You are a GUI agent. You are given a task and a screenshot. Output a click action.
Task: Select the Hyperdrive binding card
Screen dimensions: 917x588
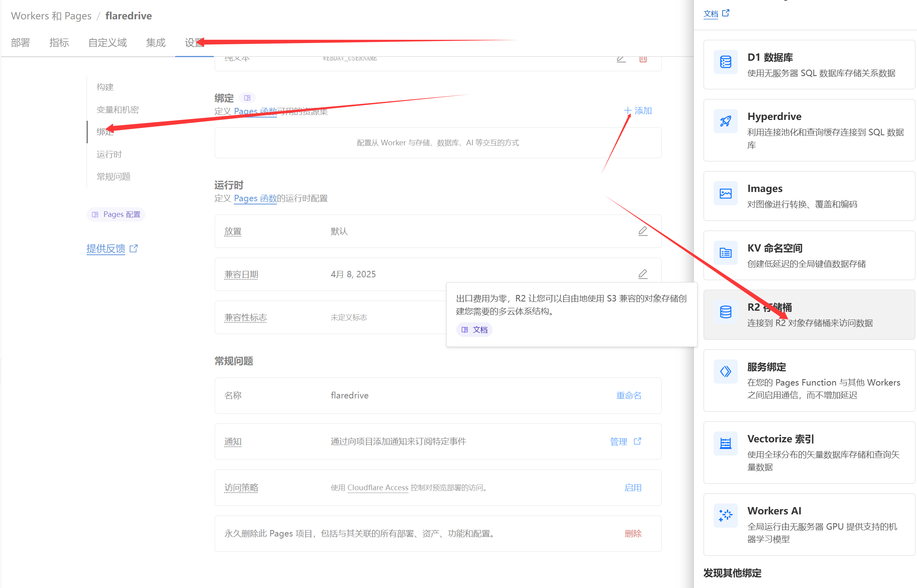click(x=809, y=130)
